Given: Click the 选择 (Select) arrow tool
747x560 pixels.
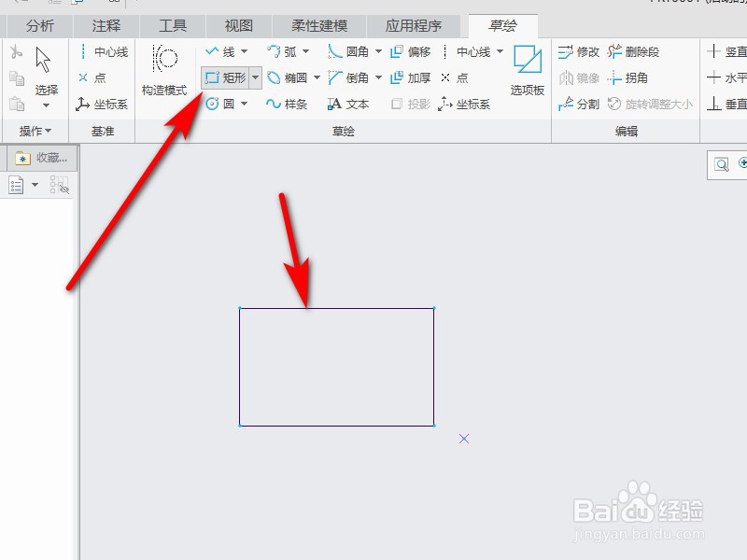Looking at the screenshot, I should click(45, 69).
